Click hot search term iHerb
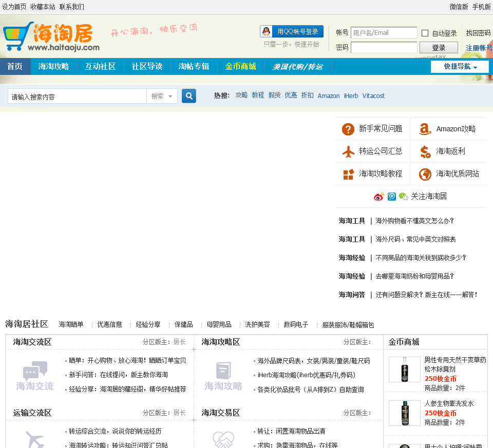 351,95
